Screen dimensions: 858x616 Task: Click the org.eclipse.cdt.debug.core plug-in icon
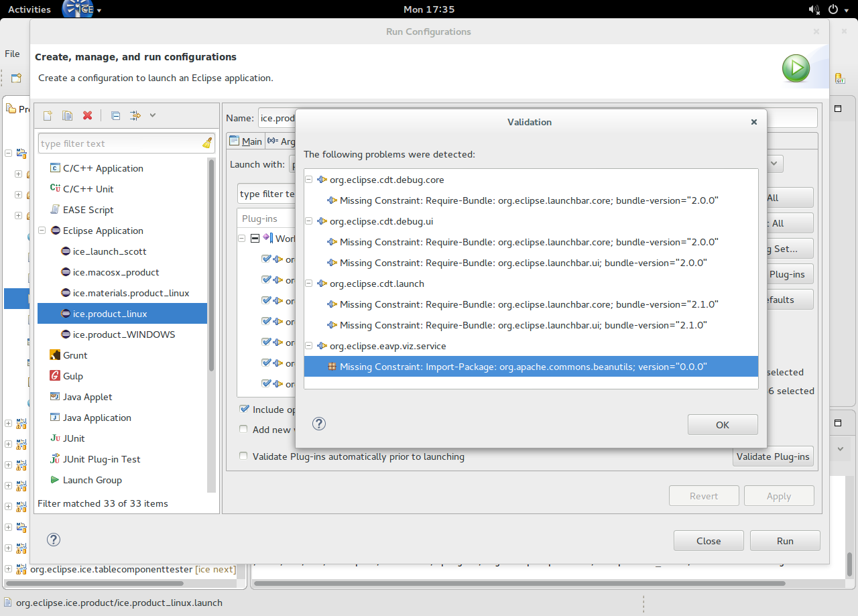coord(322,180)
